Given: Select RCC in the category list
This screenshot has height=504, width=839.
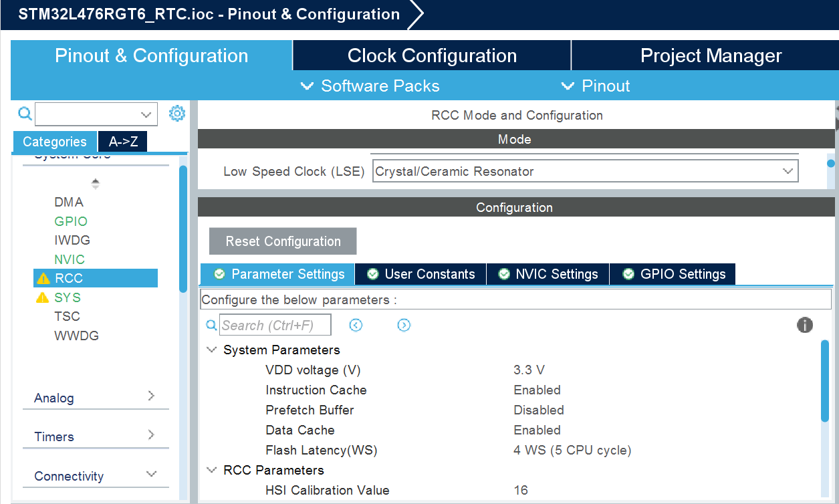Looking at the screenshot, I should tap(96, 278).
